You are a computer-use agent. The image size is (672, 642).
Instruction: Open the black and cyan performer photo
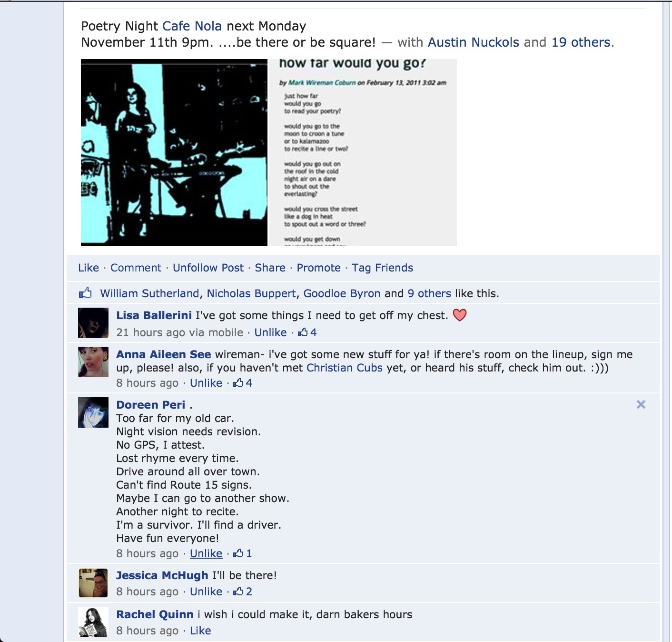[174, 152]
